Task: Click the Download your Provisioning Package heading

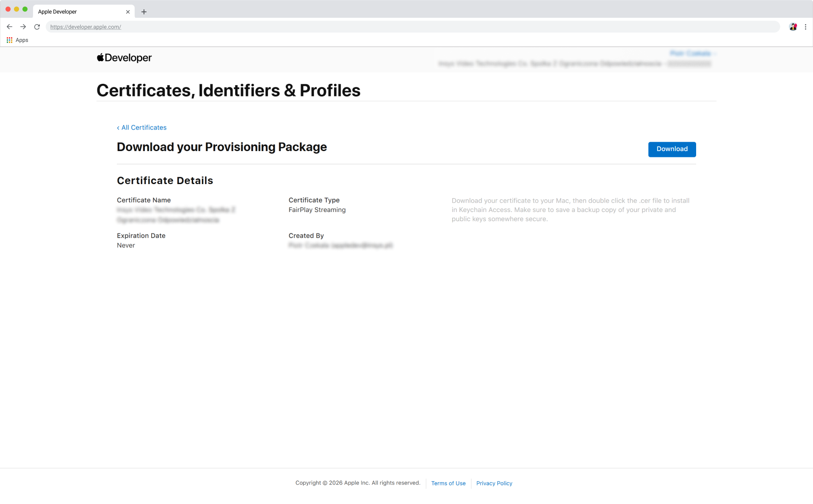Action: click(222, 147)
